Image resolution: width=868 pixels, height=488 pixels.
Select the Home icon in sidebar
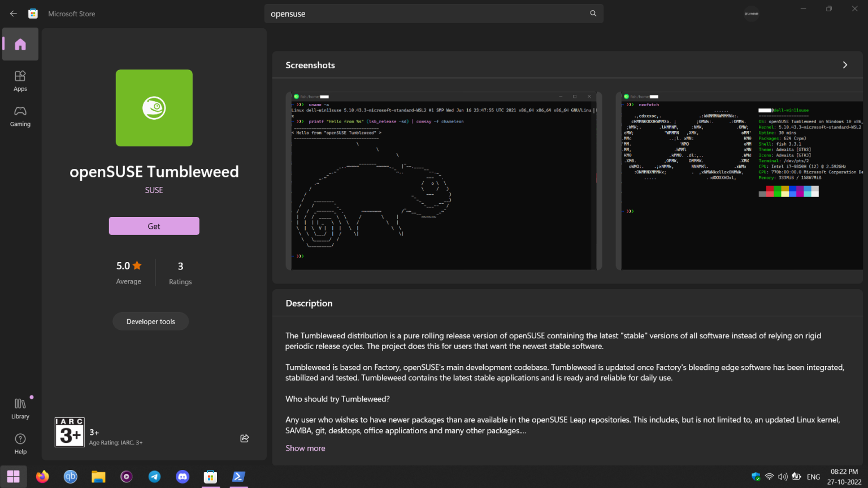pyautogui.click(x=20, y=44)
